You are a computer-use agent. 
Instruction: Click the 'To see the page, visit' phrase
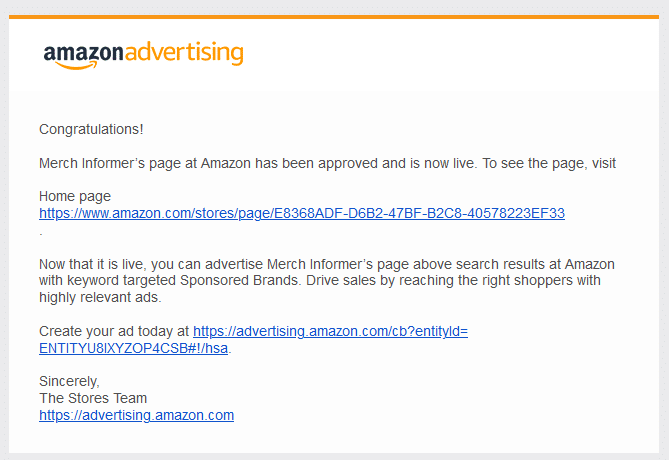(549, 163)
